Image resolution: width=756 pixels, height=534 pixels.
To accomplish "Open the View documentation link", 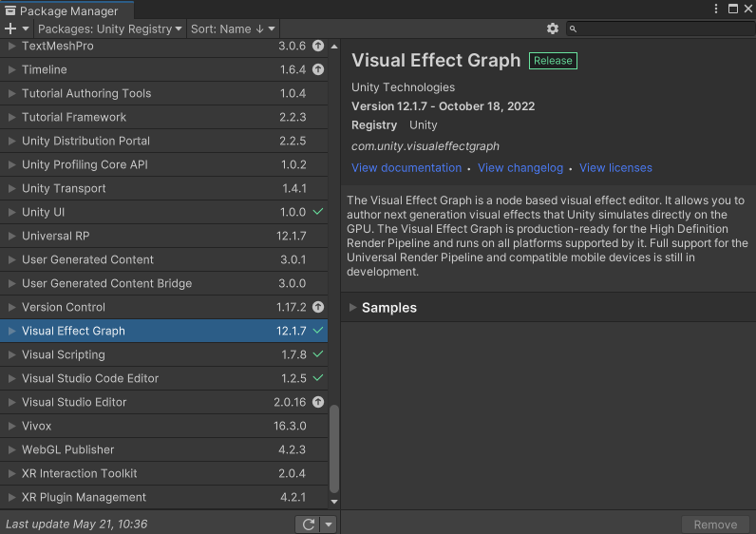I will coord(406,168).
